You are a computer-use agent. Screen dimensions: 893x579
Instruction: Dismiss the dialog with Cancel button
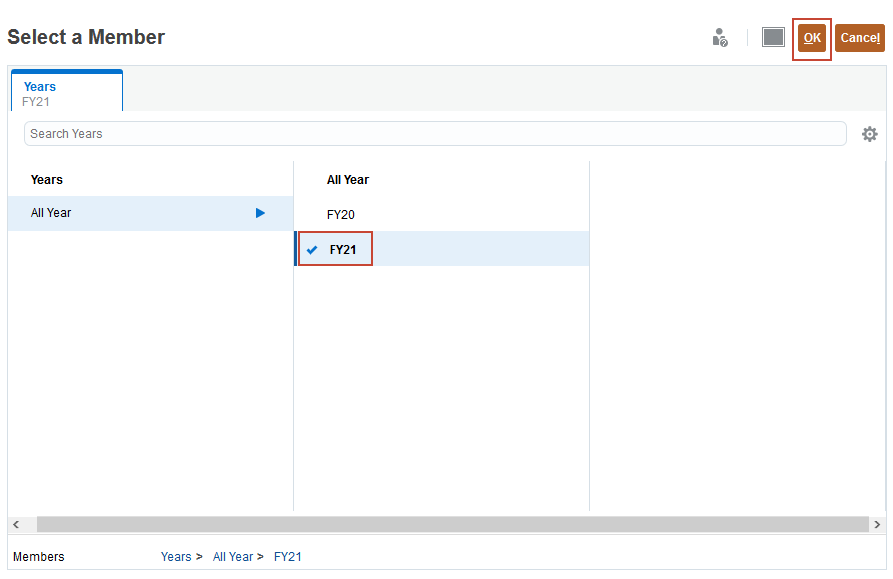tap(860, 38)
